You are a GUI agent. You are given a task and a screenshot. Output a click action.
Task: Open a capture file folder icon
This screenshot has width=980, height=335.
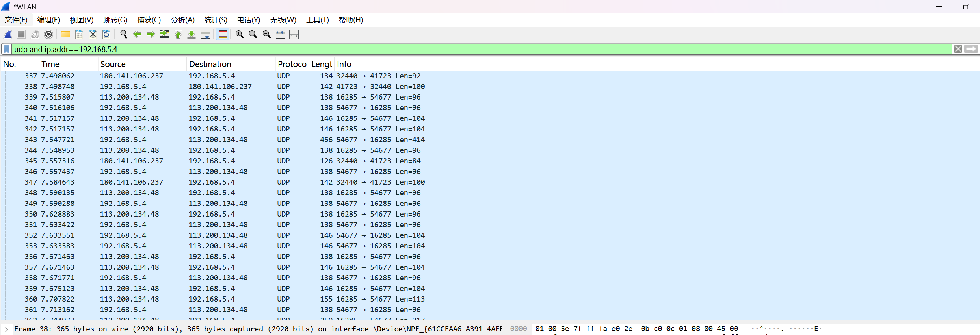point(65,34)
